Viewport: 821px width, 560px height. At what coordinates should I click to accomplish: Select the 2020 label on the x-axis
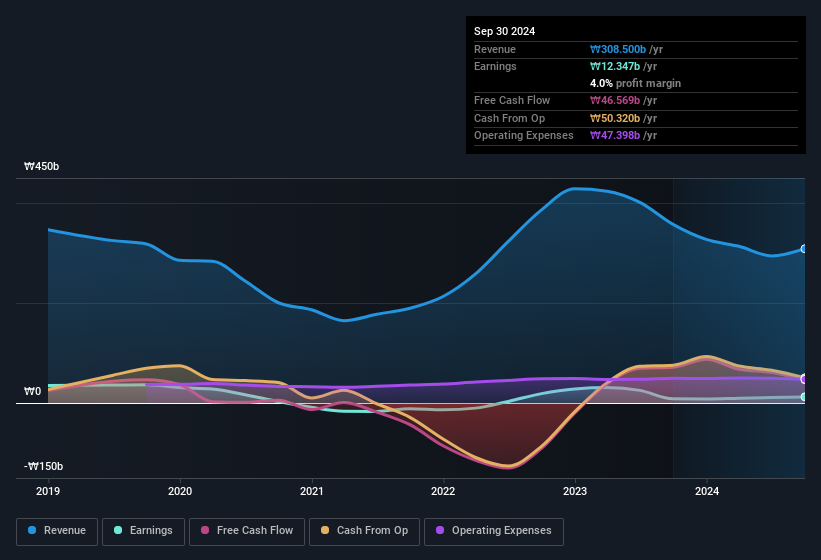coord(180,491)
